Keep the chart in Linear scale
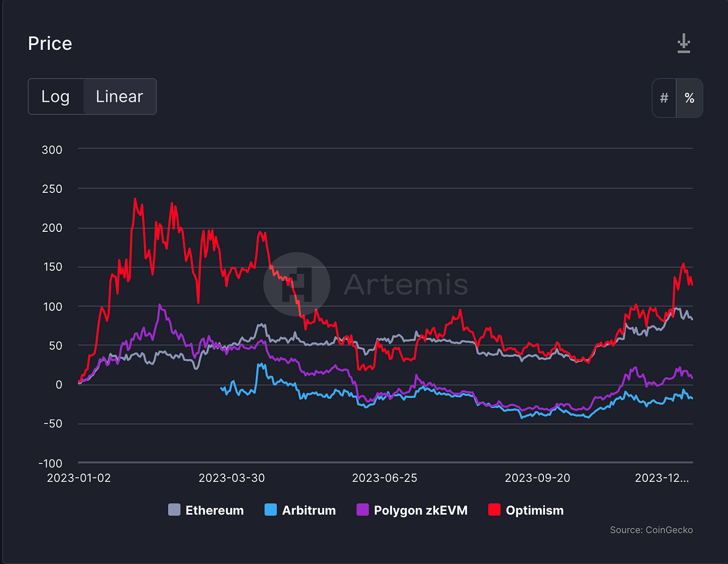Screen dimensions: 728x564 click(119, 96)
